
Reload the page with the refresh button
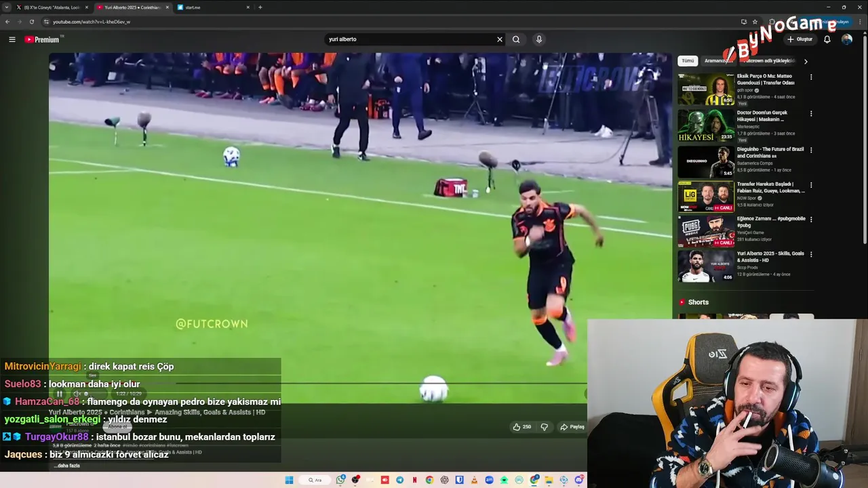coord(31,22)
